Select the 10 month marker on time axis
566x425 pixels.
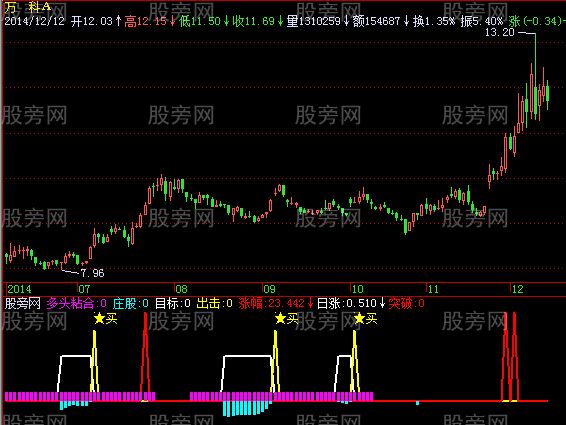click(x=357, y=289)
